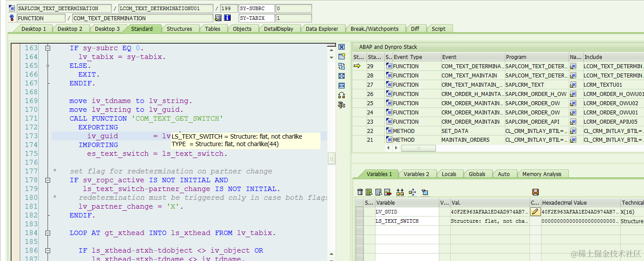
Task: Click the source icon in stack row 22
Action: [389, 131]
